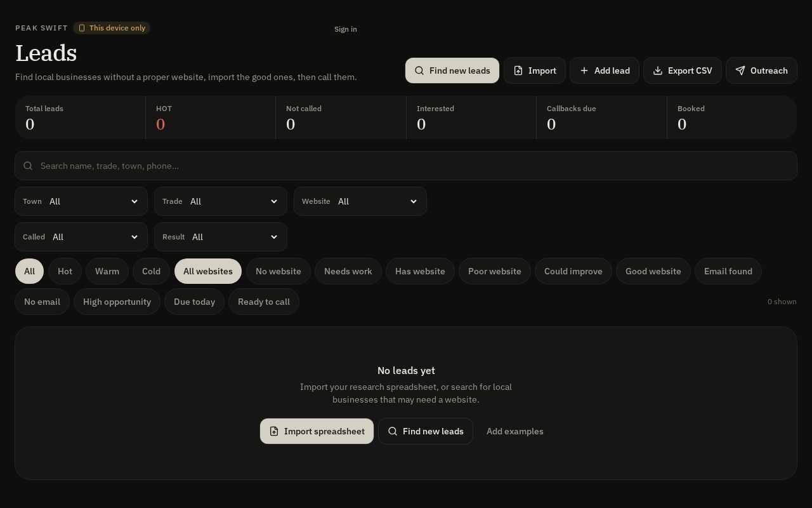This screenshot has width=812, height=508.
Task: Click the Not called stat card
Action: click(x=341, y=117)
